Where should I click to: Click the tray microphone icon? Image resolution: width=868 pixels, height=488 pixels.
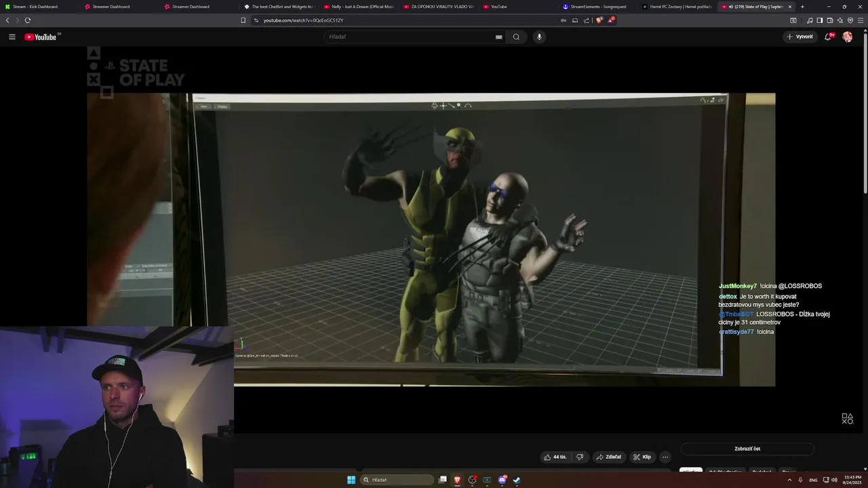click(x=801, y=480)
